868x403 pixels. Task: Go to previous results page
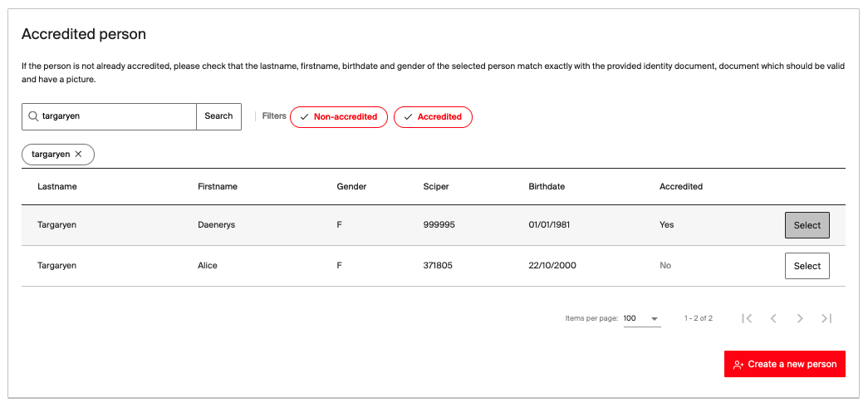click(773, 318)
